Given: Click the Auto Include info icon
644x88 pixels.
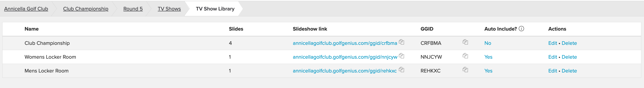Looking at the screenshot, I should point(521,28).
